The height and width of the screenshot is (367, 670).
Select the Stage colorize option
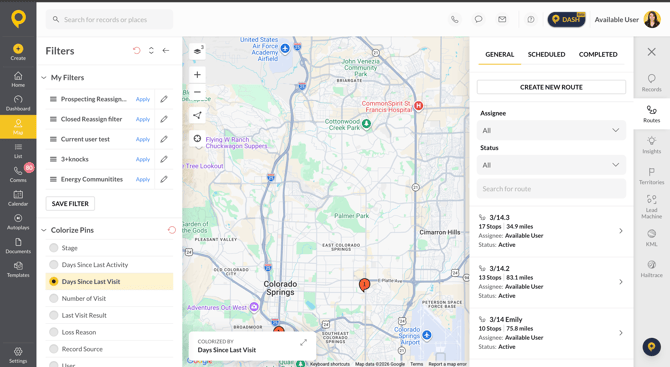tap(53, 248)
